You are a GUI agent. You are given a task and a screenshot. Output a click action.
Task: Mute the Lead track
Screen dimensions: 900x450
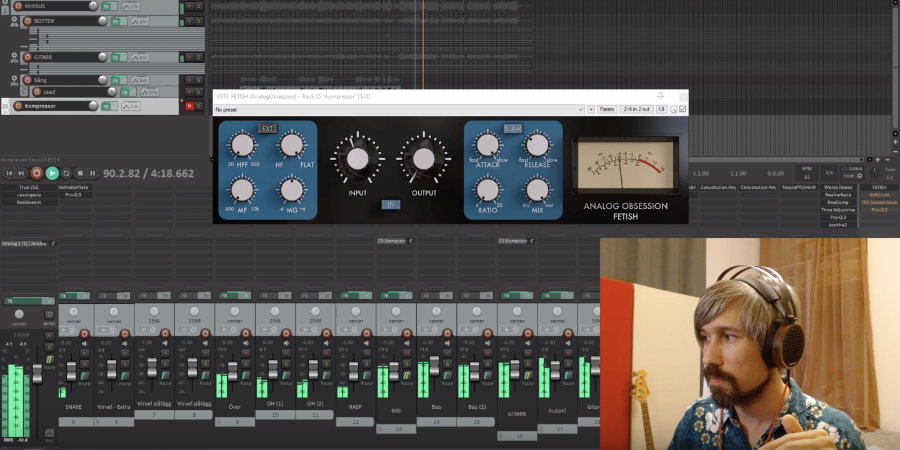(x=189, y=92)
